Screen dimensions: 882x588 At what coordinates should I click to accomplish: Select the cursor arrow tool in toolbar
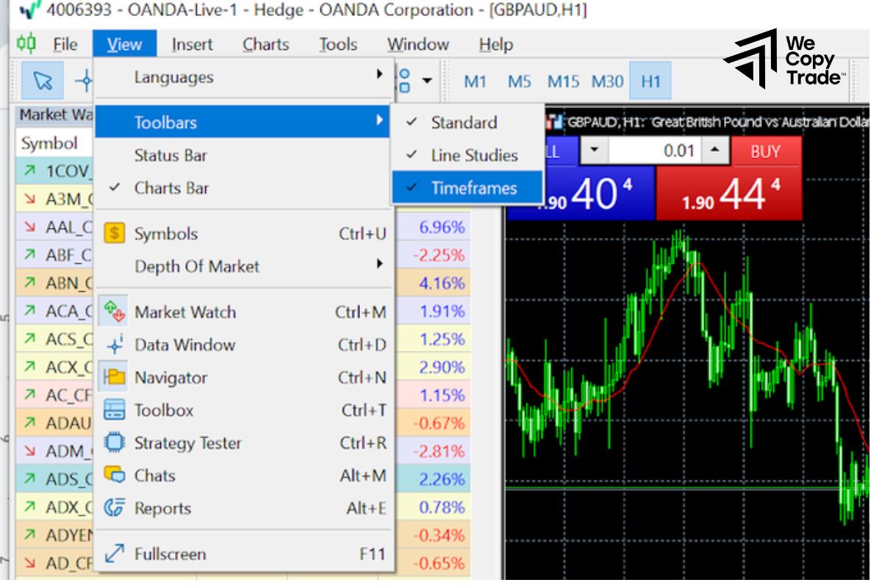(43, 81)
